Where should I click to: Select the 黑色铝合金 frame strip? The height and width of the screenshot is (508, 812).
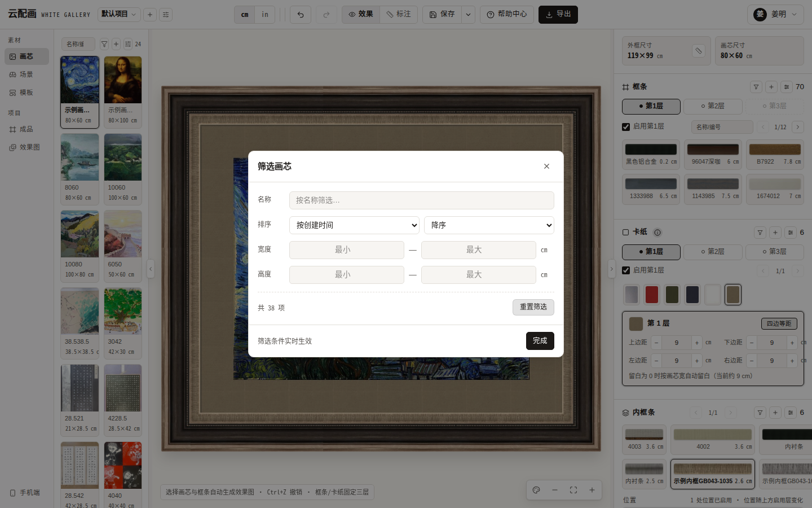tap(651, 154)
